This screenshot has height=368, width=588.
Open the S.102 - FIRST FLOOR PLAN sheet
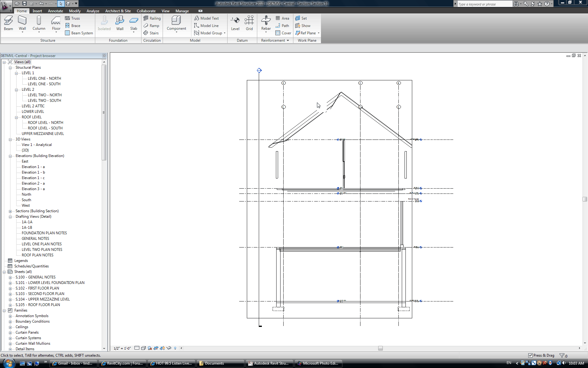37,288
